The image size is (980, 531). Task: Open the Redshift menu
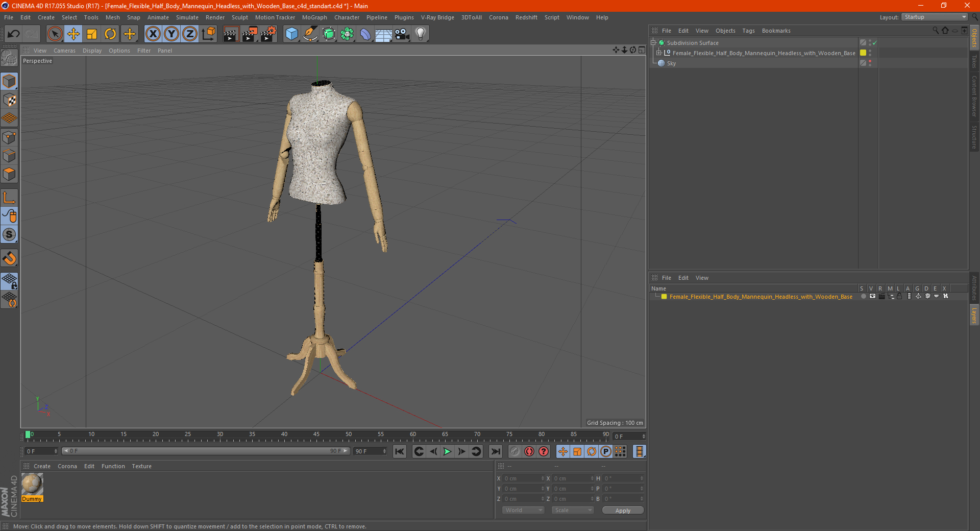(526, 17)
